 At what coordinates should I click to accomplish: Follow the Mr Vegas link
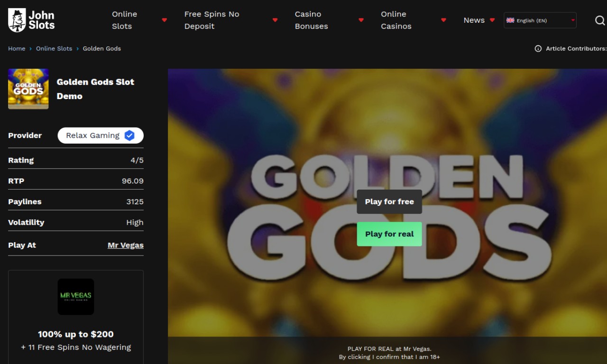pos(125,245)
